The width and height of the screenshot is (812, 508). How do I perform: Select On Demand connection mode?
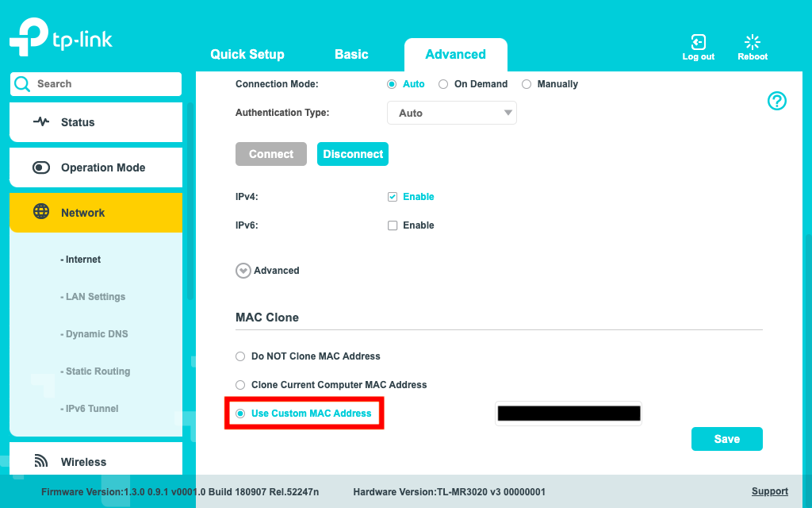coord(443,84)
